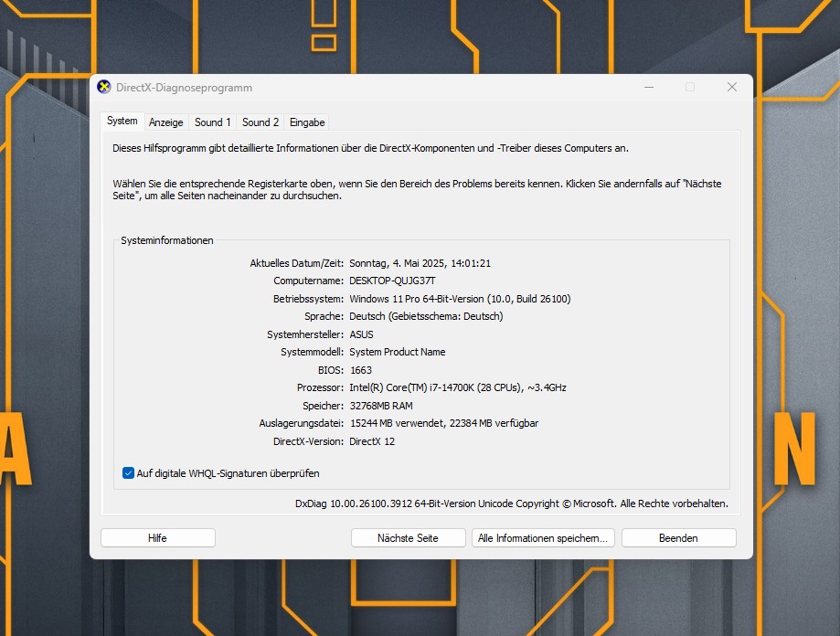Click the Computername value DESKTOP-QUJG37T

[392, 281]
